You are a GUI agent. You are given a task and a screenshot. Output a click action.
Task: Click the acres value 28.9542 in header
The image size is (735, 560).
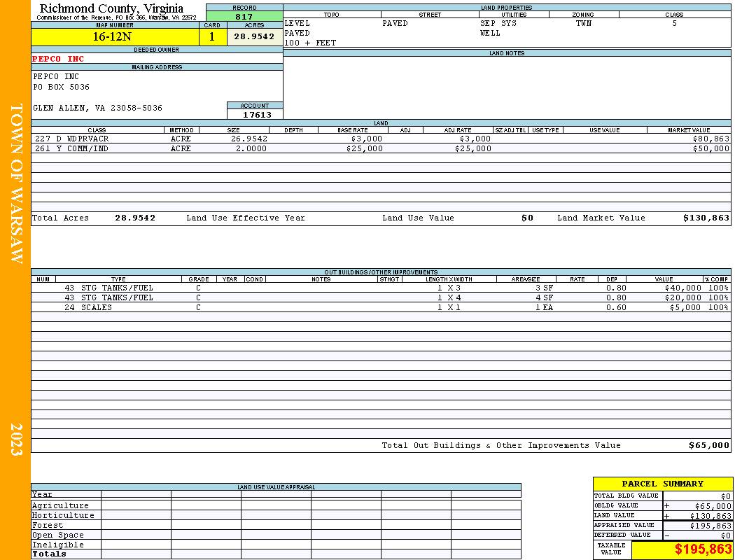click(x=255, y=36)
